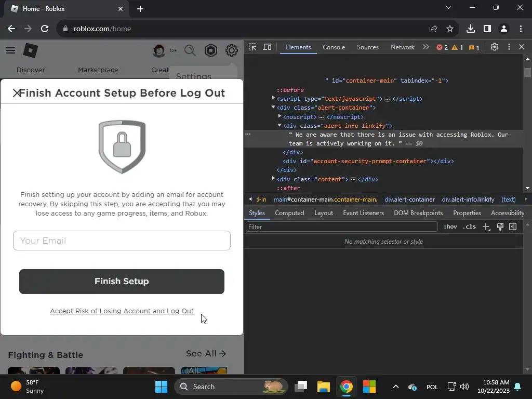Switch to the Sources tab
Screen dimensions: 532x399
pyautogui.click(x=368, y=47)
